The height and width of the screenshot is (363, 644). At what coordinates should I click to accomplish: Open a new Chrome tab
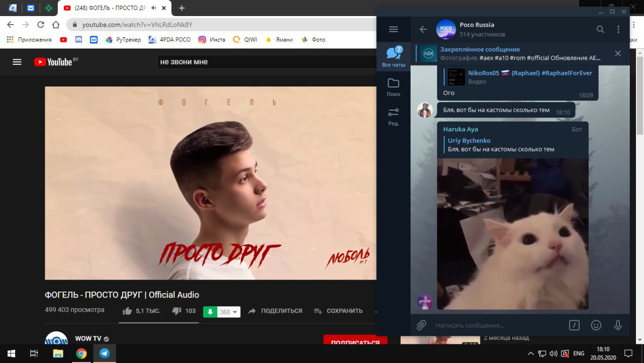182,8
